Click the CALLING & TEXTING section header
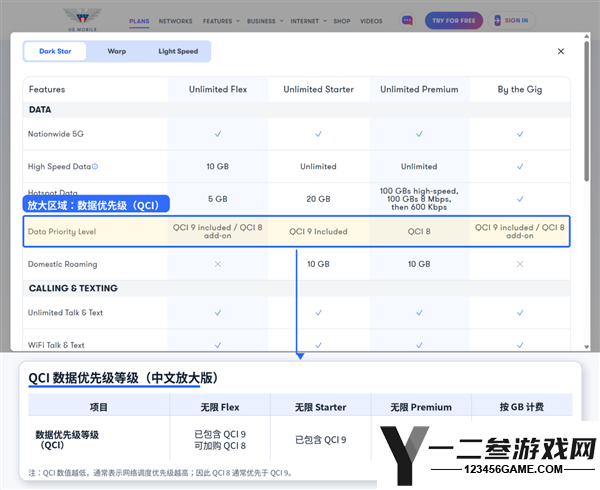This screenshot has width=600, height=490. pos(73,288)
